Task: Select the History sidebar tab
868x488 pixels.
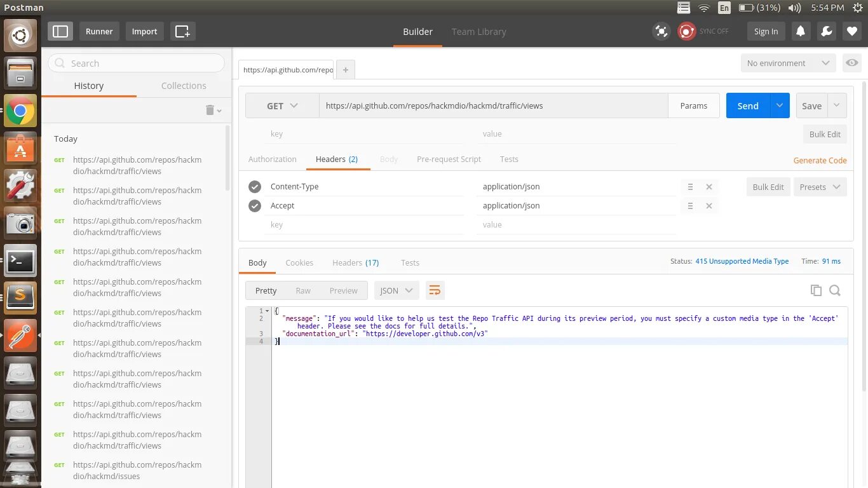Action: (x=89, y=86)
